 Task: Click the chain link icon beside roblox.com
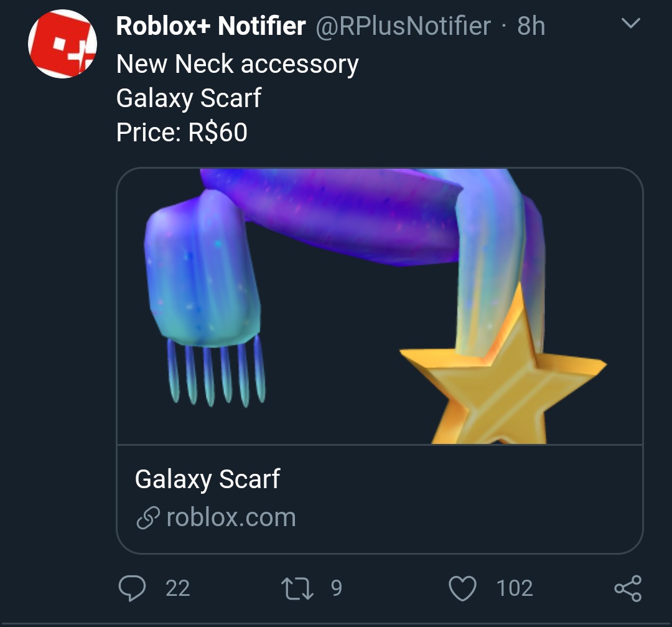(147, 518)
